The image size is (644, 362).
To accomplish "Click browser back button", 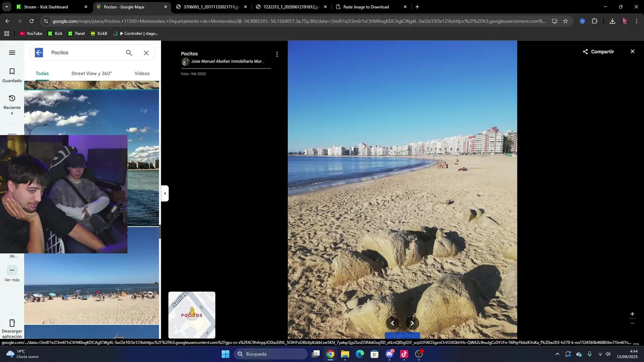I will tap(7, 21).
